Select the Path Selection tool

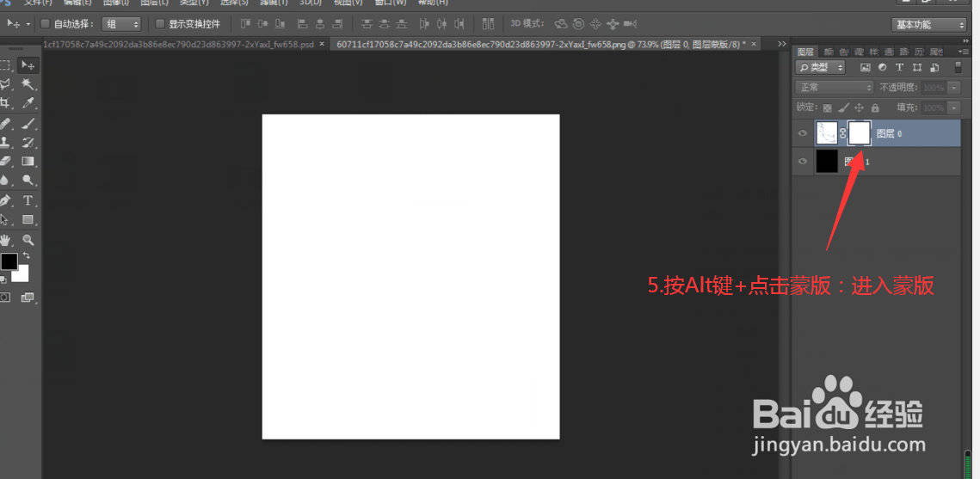(x=5, y=220)
